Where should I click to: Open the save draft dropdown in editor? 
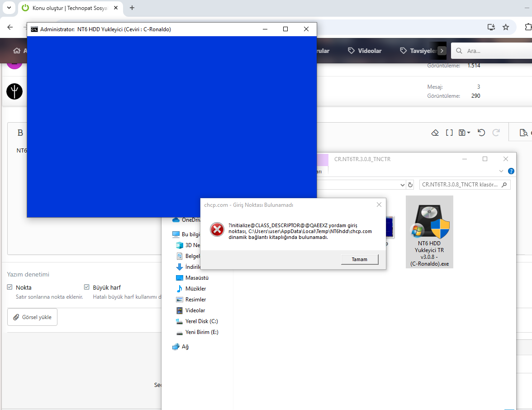(464, 133)
